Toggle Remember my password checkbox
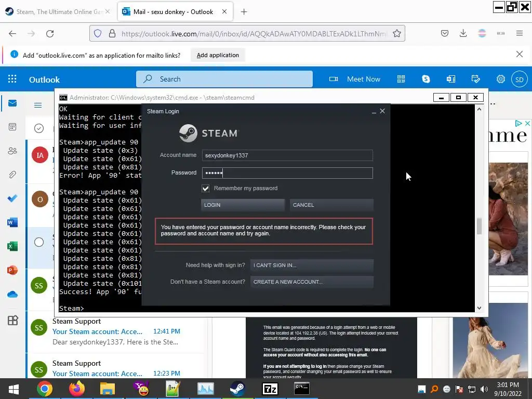The width and height of the screenshot is (532, 399). (205, 188)
